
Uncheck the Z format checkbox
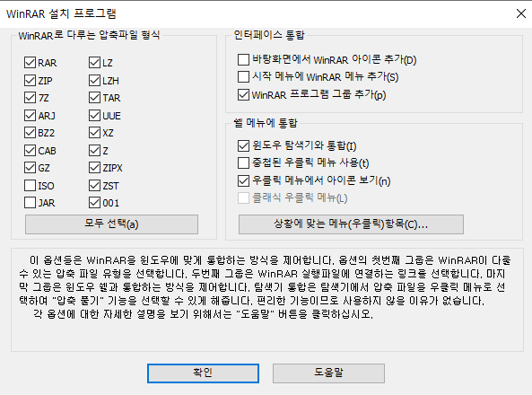[x=94, y=151]
